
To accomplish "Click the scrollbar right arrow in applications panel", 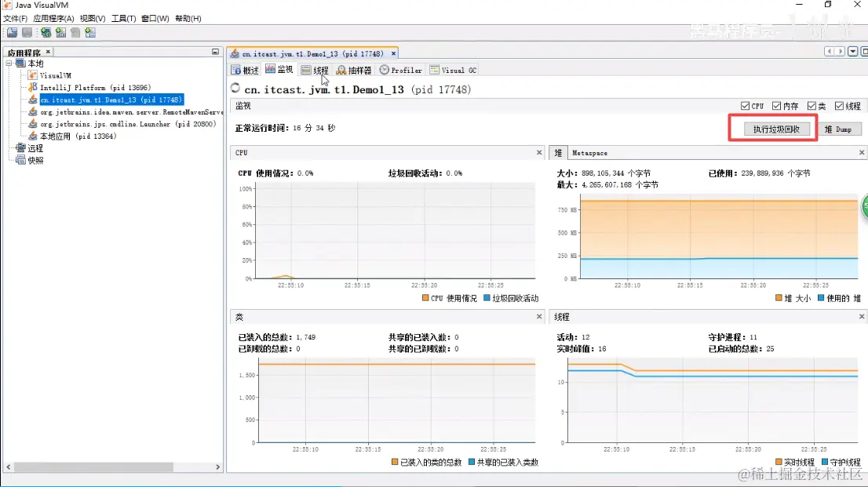I will [217, 467].
